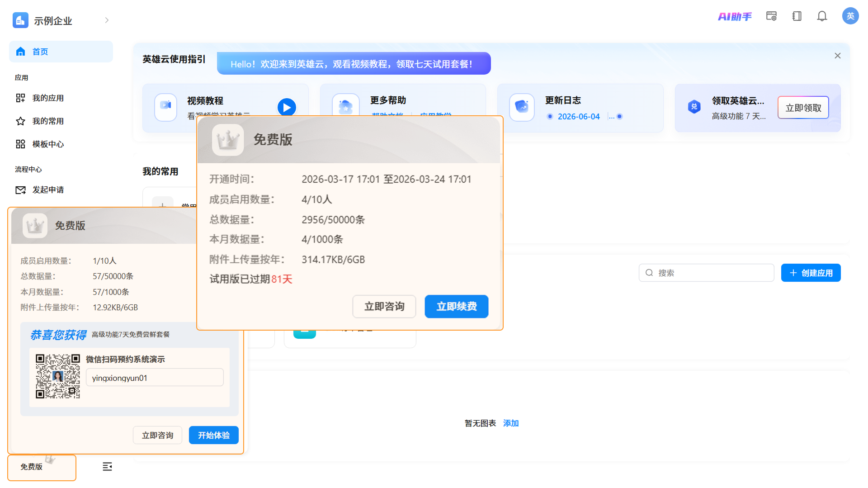Click the 更多帮助 card icon
868x488 pixels.
tap(345, 105)
